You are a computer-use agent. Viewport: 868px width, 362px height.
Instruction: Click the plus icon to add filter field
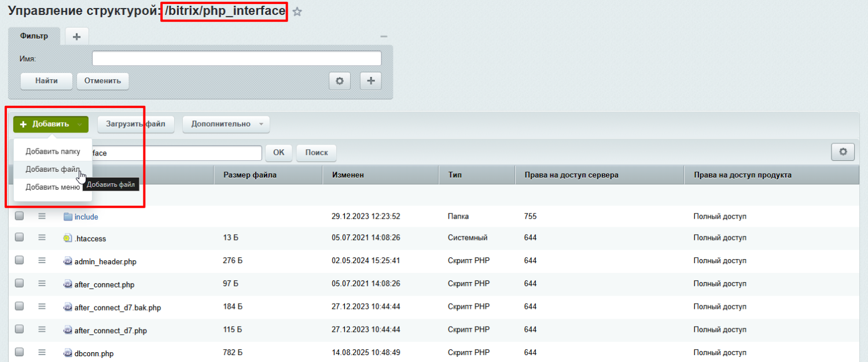[371, 81]
